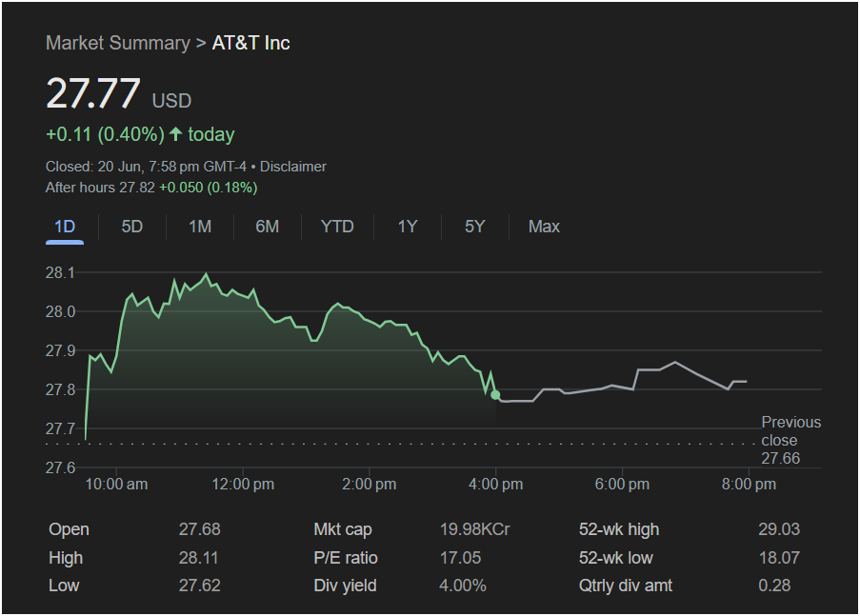Click the 52-wk low label
The image size is (860, 616).
(x=616, y=558)
